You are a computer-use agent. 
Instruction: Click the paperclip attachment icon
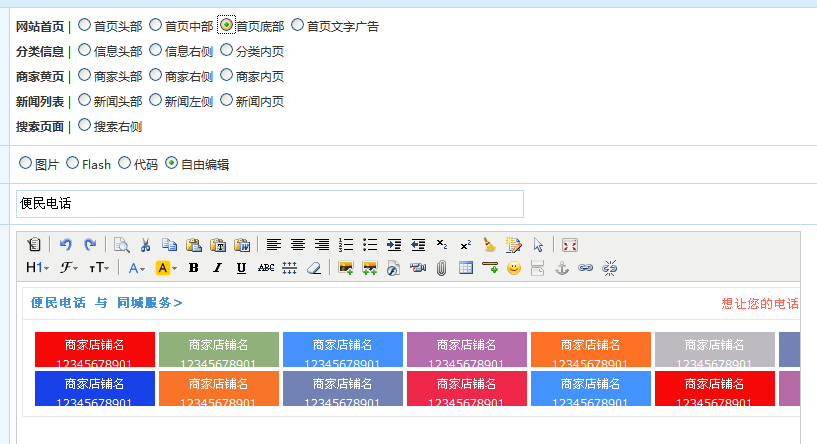(441, 268)
